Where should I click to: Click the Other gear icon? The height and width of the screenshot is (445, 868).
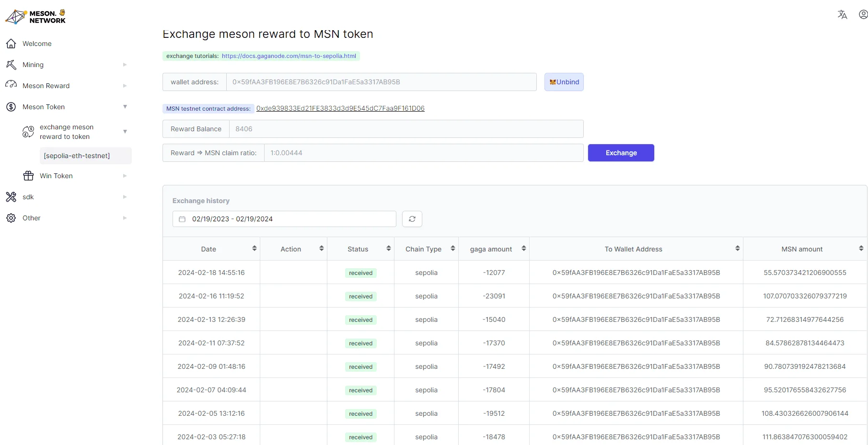coord(11,218)
